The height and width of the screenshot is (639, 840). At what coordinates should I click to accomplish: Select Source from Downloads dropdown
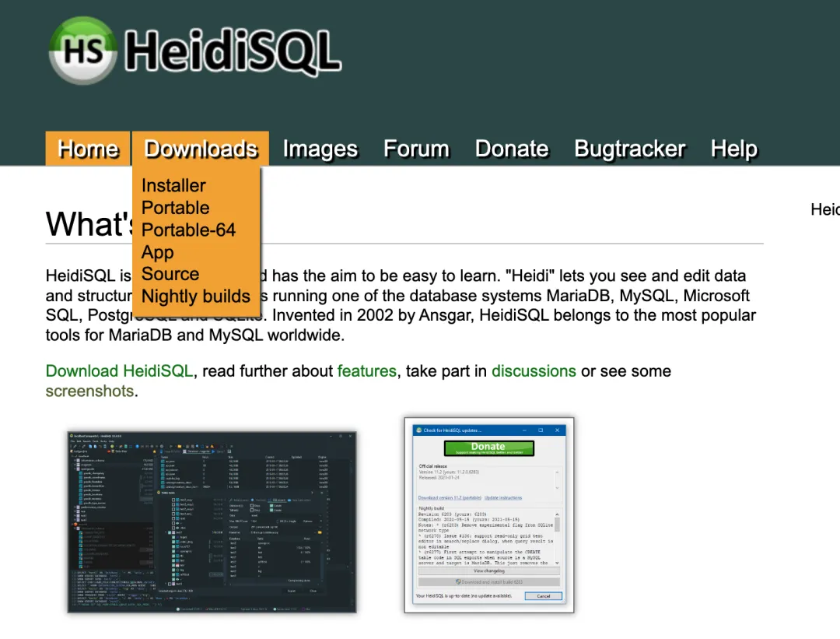pyautogui.click(x=170, y=274)
